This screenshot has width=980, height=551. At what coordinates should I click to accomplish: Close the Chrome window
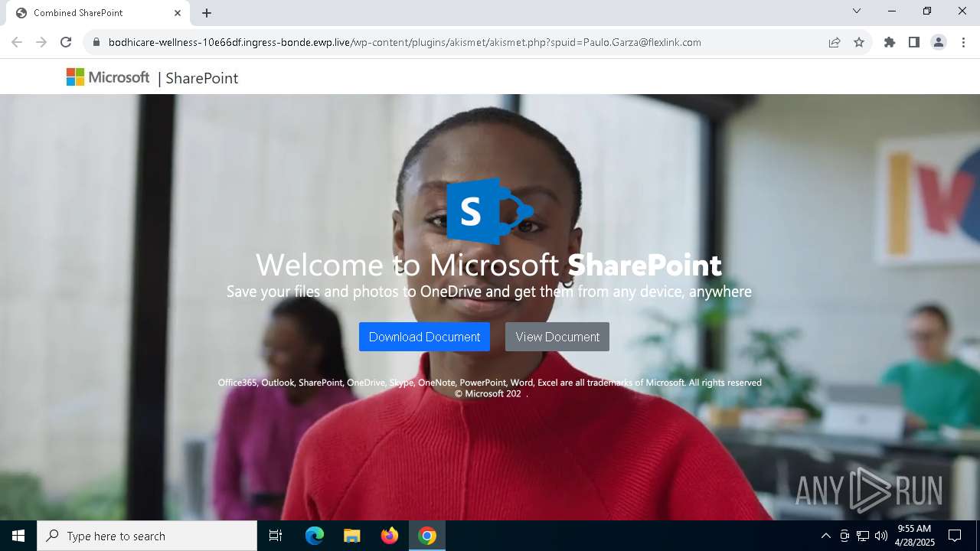[962, 11]
